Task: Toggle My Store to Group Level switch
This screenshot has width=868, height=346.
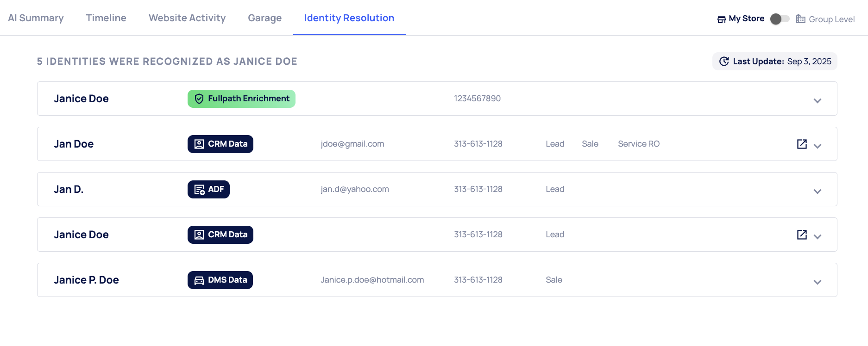Action: point(780,19)
